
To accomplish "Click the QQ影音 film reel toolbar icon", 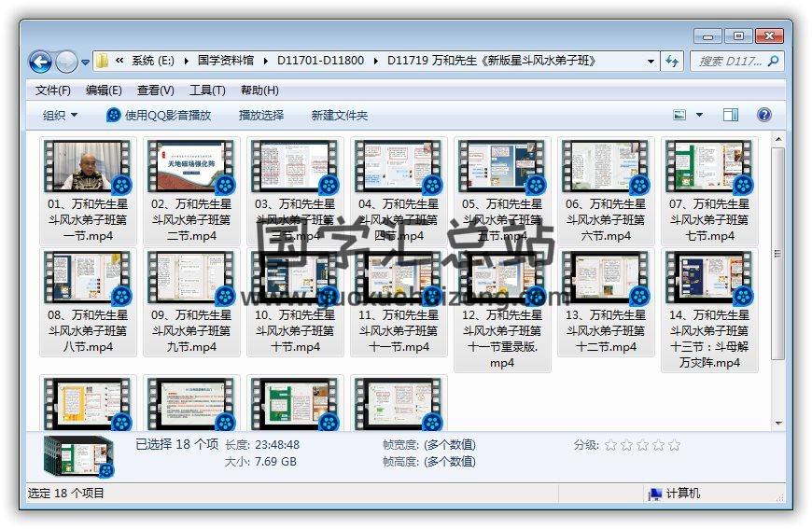I will pyautogui.click(x=114, y=115).
